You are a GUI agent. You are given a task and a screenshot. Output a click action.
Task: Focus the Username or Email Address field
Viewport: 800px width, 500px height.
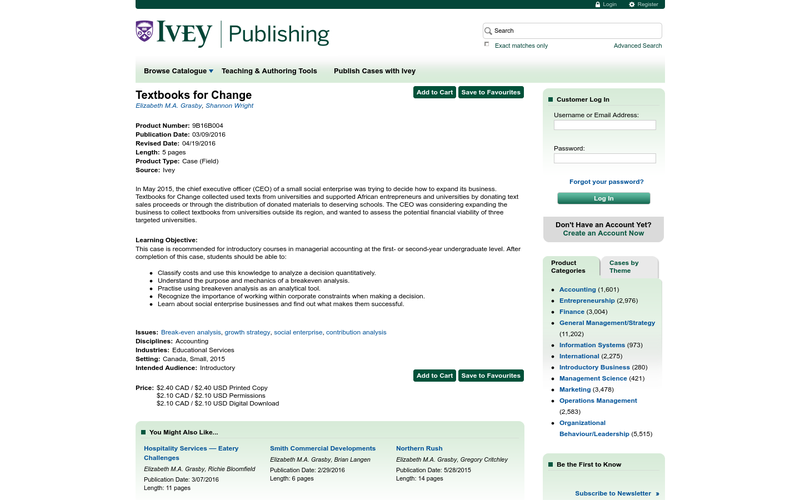(605, 125)
